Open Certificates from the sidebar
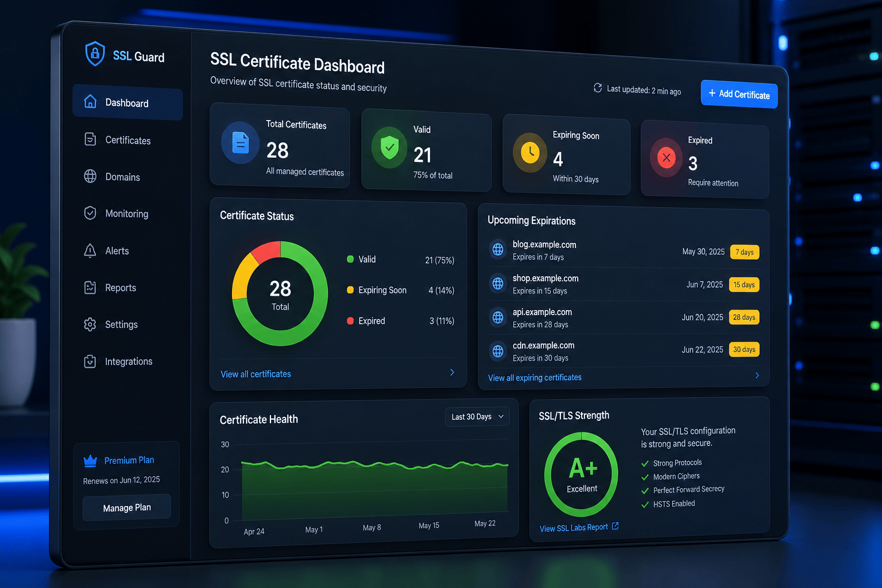The height and width of the screenshot is (588, 882). tap(127, 140)
